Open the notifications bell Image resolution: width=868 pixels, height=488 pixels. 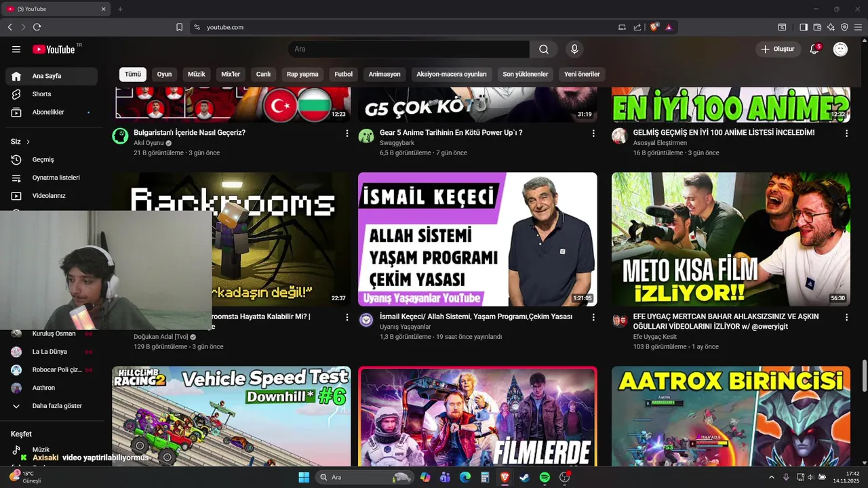814,49
